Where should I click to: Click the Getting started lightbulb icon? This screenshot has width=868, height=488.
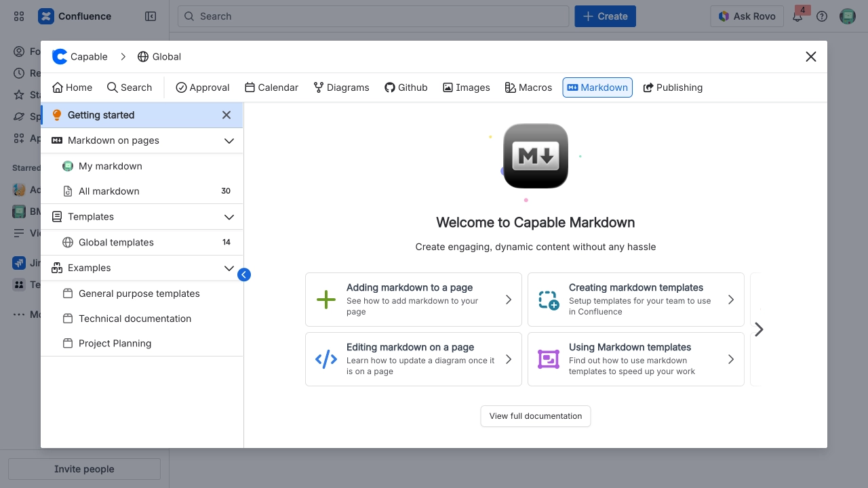(57, 115)
